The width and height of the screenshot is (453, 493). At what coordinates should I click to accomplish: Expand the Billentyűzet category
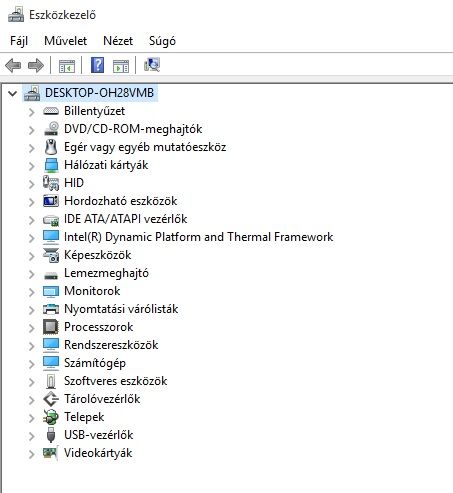pyautogui.click(x=31, y=112)
